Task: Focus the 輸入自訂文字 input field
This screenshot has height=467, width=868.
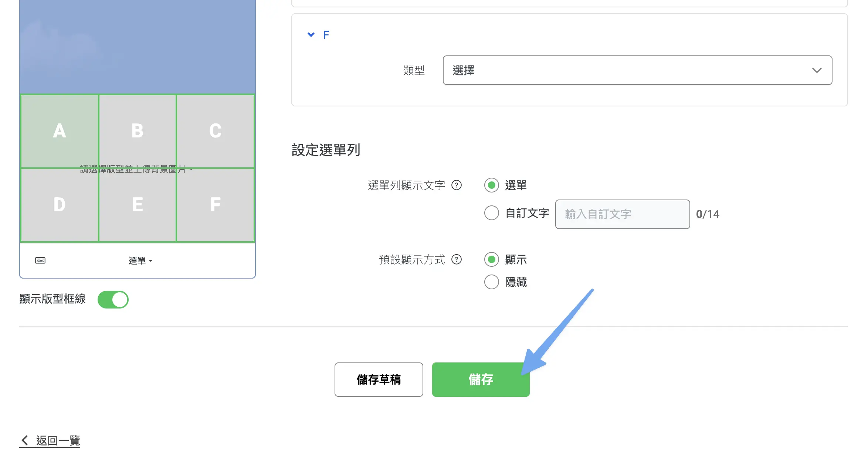Action: [x=622, y=214]
